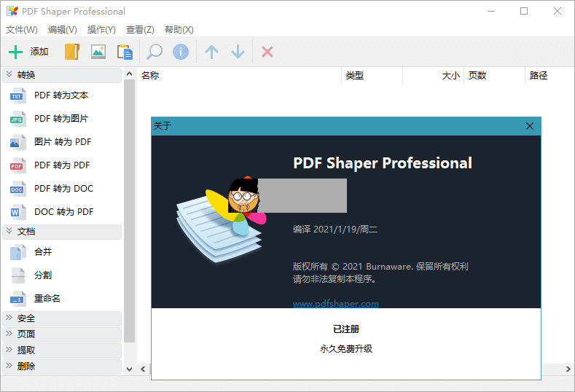The height and width of the screenshot is (392, 575).
Task: Click the move down arrow icon
Action: tap(238, 52)
